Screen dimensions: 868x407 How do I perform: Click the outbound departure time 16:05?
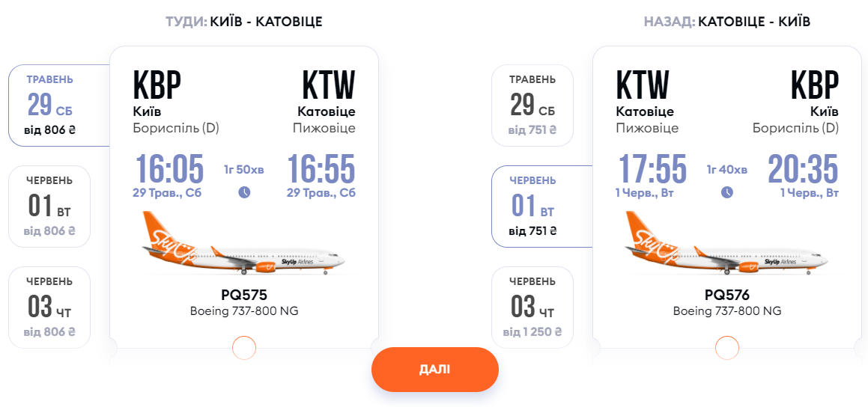[169, 169]
